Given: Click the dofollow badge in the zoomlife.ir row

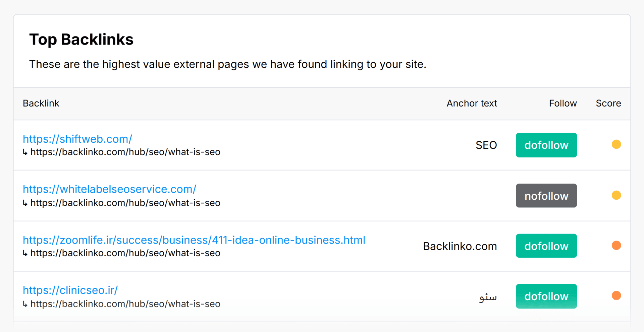Looking at the screenshot, I should click(546, 246).
